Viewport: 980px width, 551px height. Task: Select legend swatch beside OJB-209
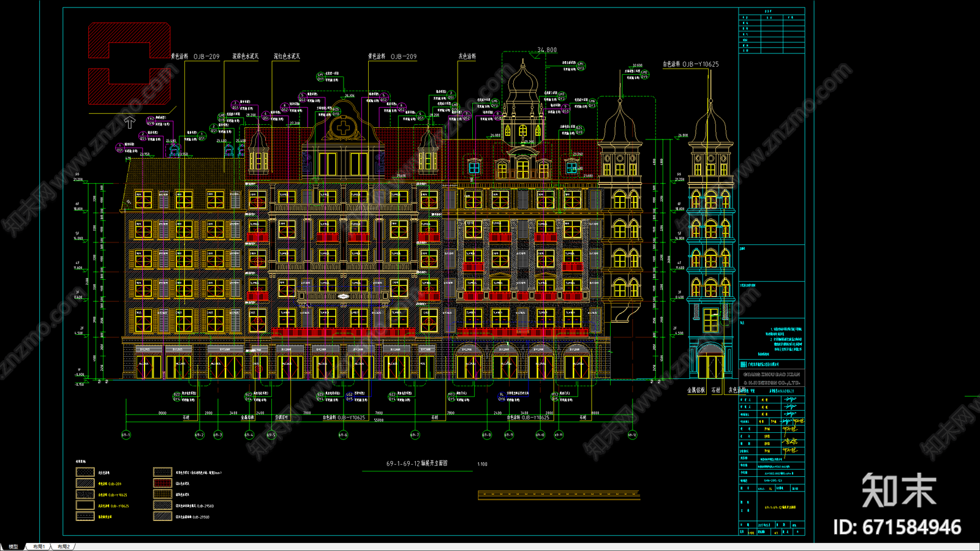(85, 483)
